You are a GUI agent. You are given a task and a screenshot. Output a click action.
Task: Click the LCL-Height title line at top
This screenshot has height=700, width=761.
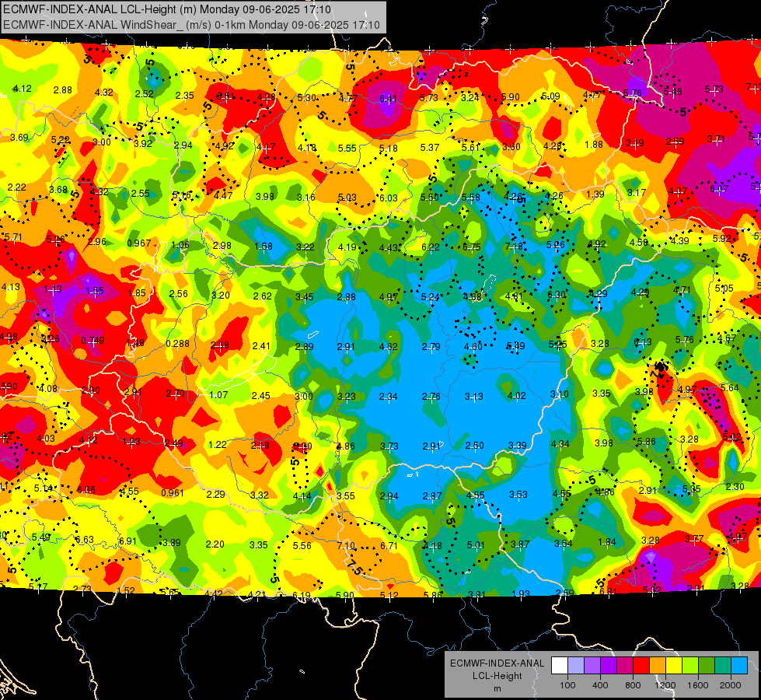(x=167, y=9)
